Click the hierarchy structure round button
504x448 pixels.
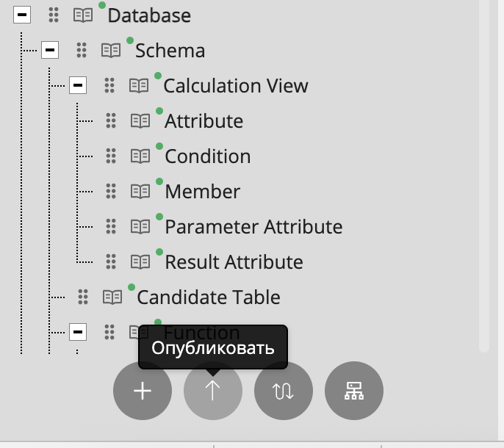click(354, 391)
